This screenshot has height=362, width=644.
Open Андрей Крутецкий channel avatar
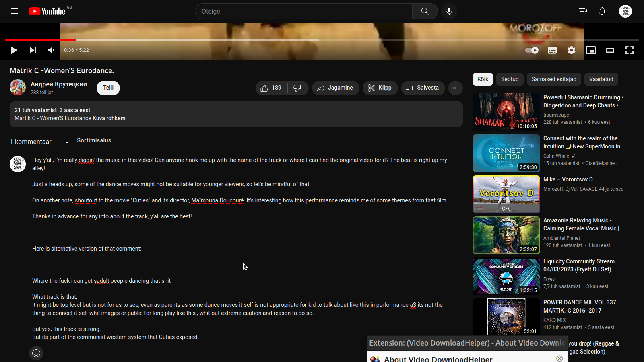pyautogui.click(x=18, y=87)
